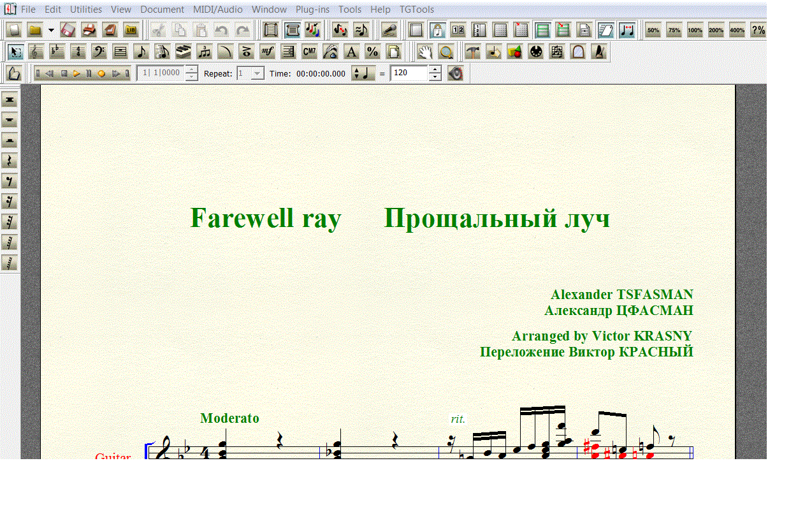Select the Repeat tool

tap(288, 52)
